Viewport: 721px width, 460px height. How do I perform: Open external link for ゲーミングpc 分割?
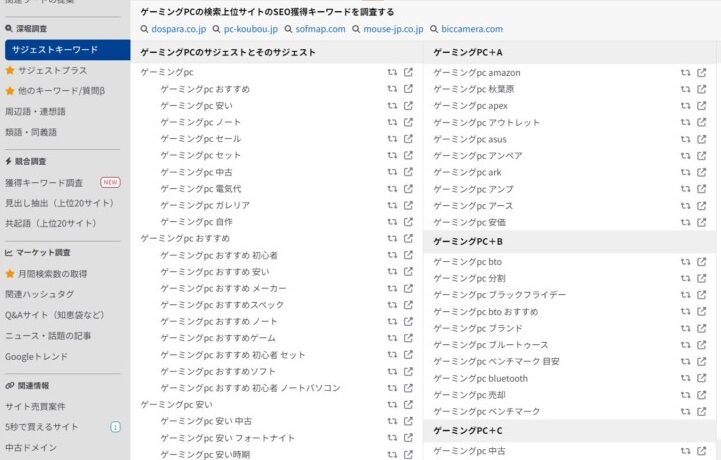click(x=702, y=278)
